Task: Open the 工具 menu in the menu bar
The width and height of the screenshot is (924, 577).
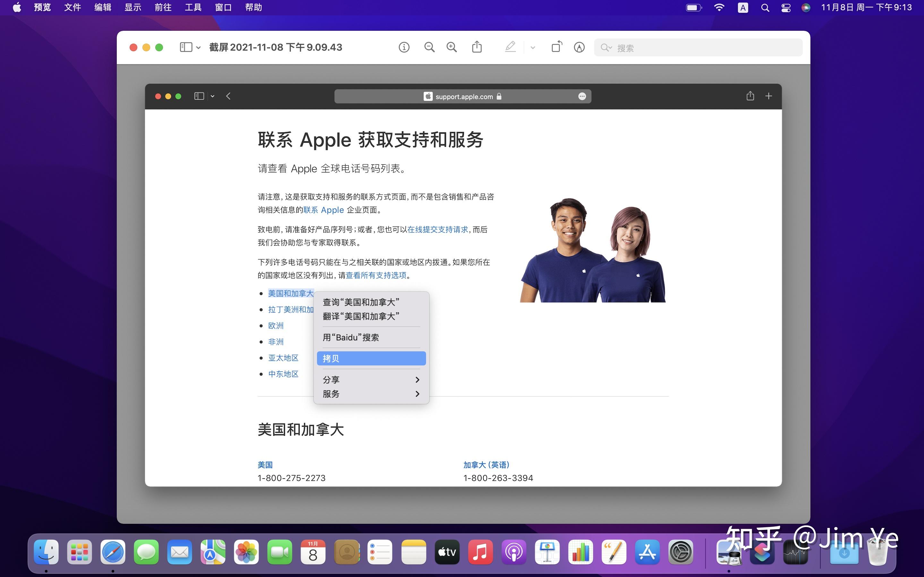Action: (193, 7)
